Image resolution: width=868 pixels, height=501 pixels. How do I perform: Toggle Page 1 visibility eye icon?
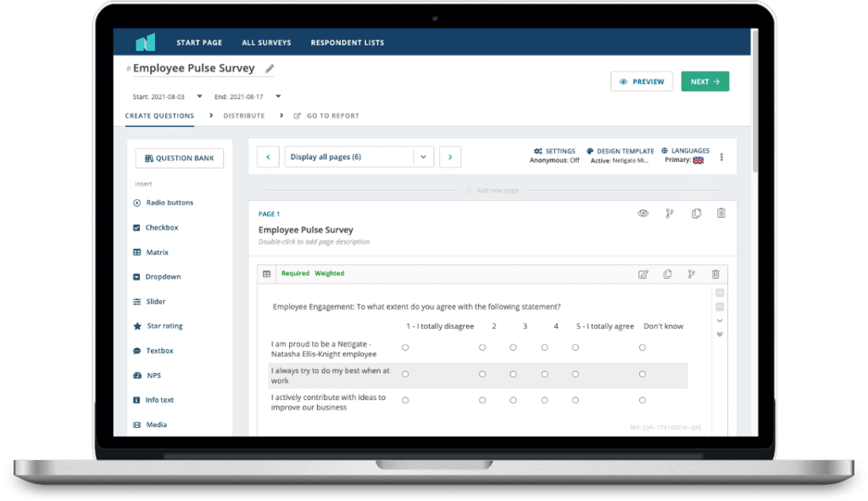tap(643, 214)
